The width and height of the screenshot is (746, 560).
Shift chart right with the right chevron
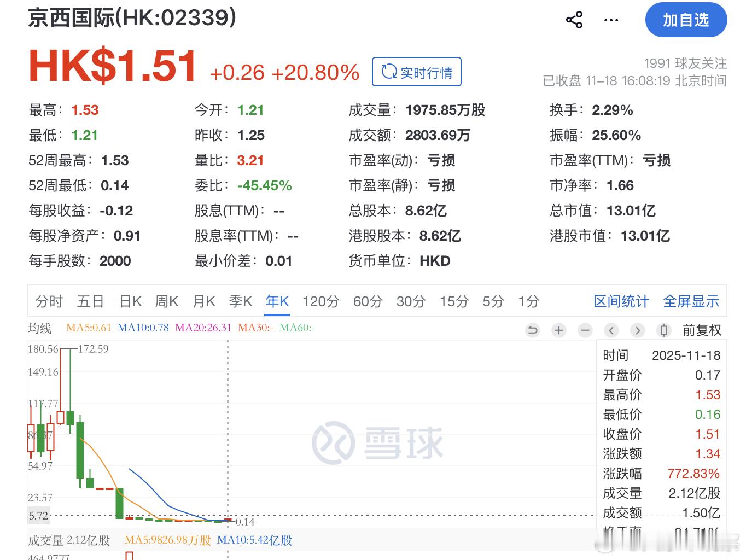[x=637, y=330]
